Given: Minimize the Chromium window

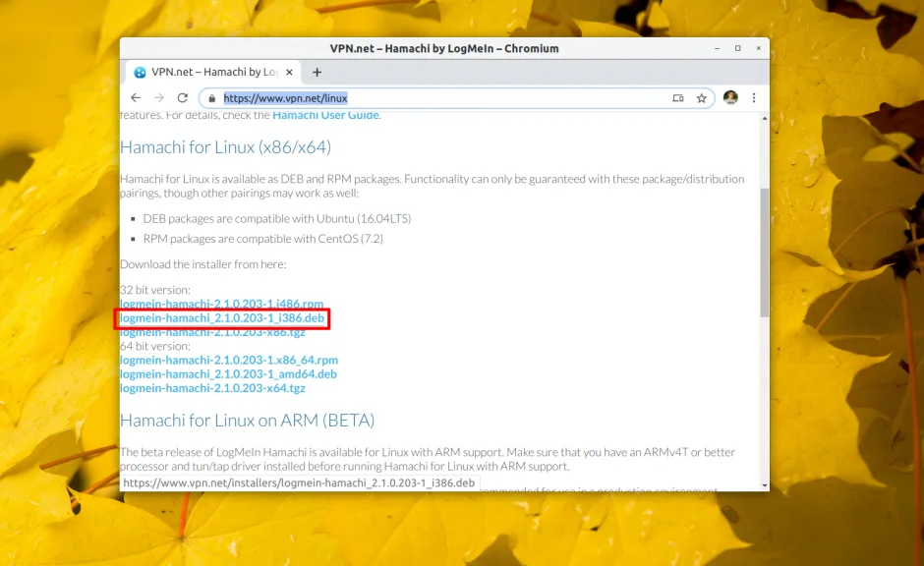Looking at the screenshot, I should [717, 48].
